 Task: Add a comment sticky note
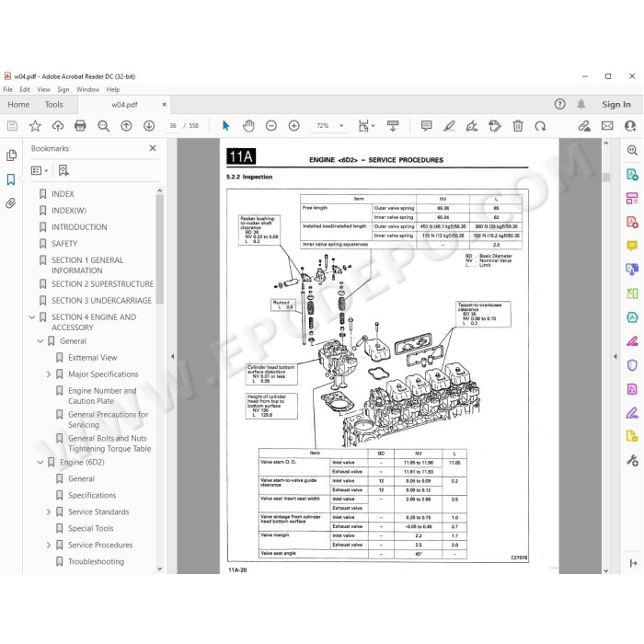coord(426,126)
